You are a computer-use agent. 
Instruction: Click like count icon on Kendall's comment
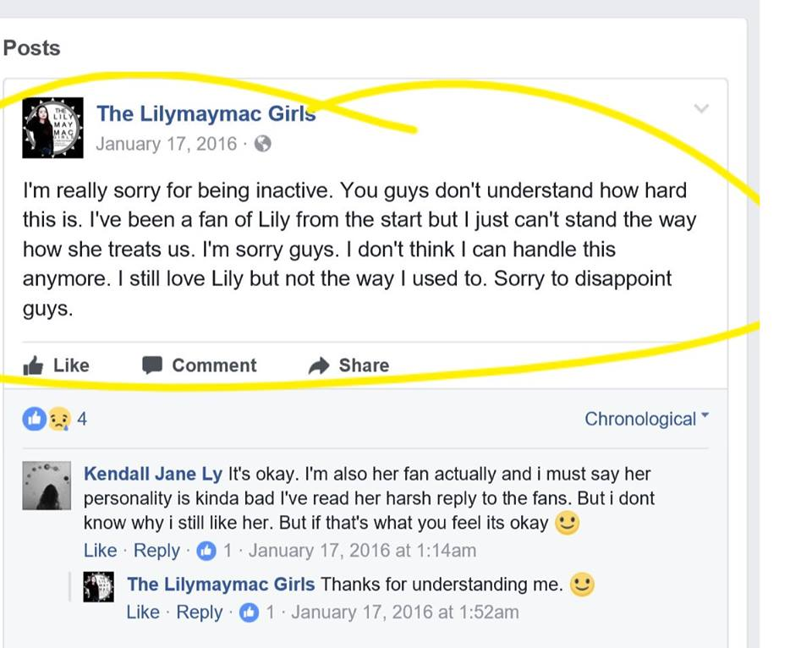coord(206,551)
